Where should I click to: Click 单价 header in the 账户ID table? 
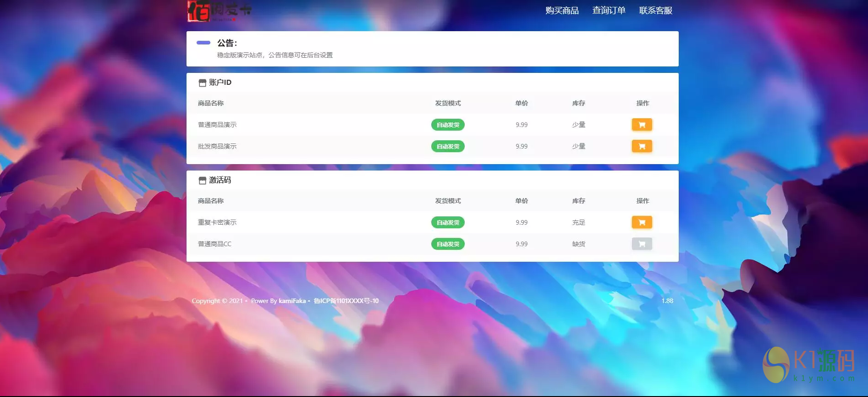522,103
